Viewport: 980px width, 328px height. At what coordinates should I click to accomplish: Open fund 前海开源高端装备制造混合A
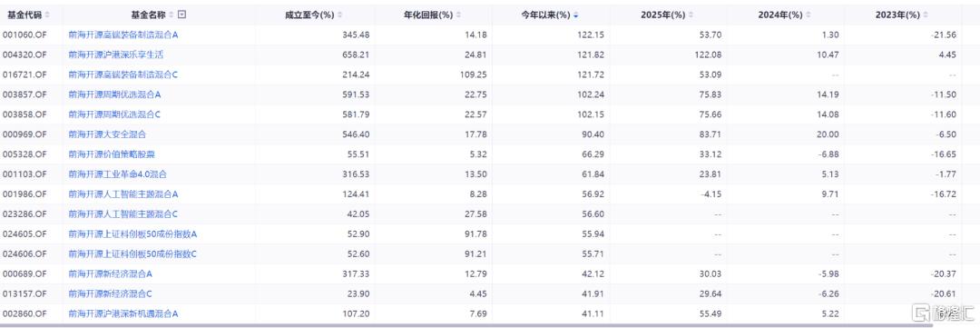coord(123,35)
